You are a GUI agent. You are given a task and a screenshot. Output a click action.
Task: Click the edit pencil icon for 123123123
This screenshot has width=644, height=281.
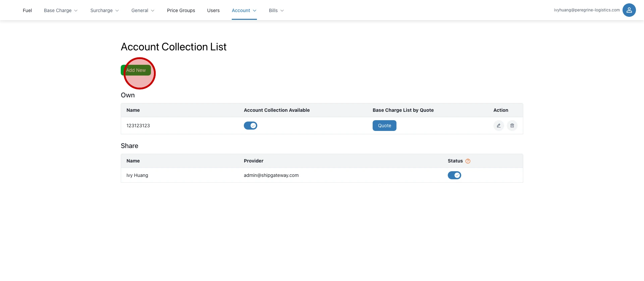(498, 126)
